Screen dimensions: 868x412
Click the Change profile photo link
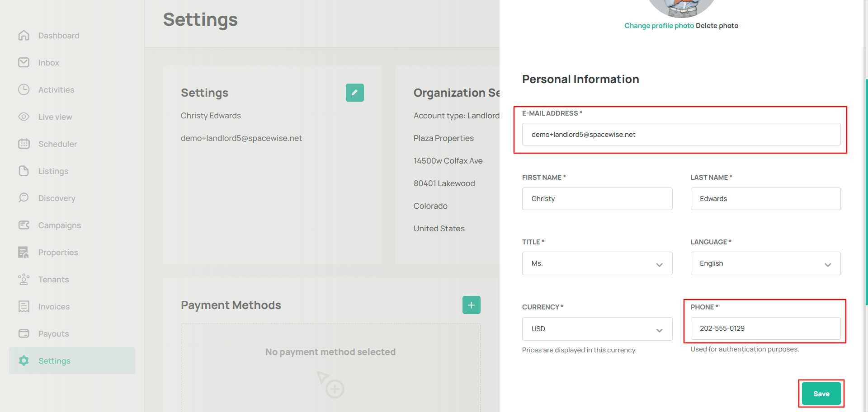pos(659,26)
